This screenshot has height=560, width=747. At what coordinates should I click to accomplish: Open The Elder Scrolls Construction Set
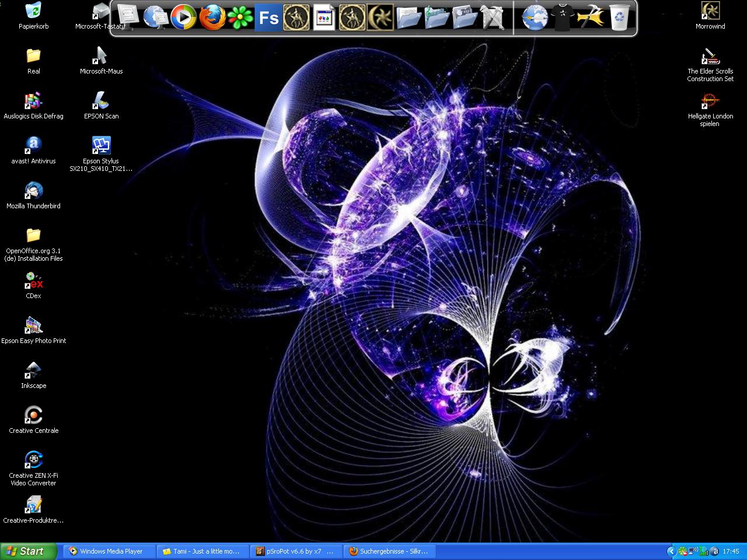(x=710, y=57)
